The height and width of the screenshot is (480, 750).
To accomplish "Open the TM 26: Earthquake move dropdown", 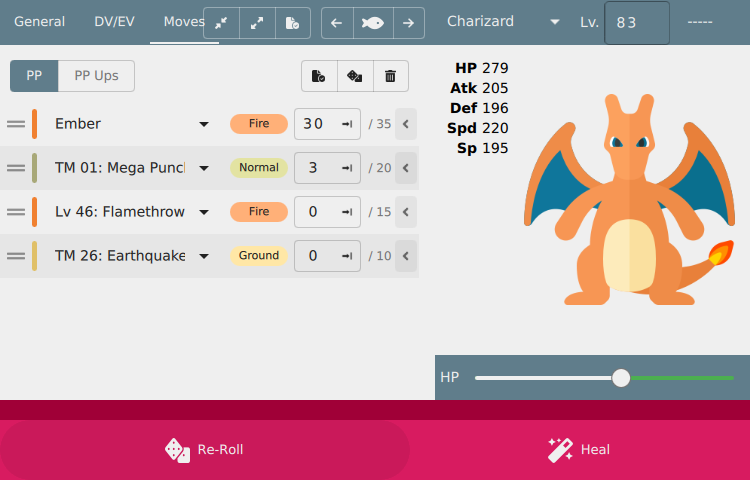I will tap(204, 256).
